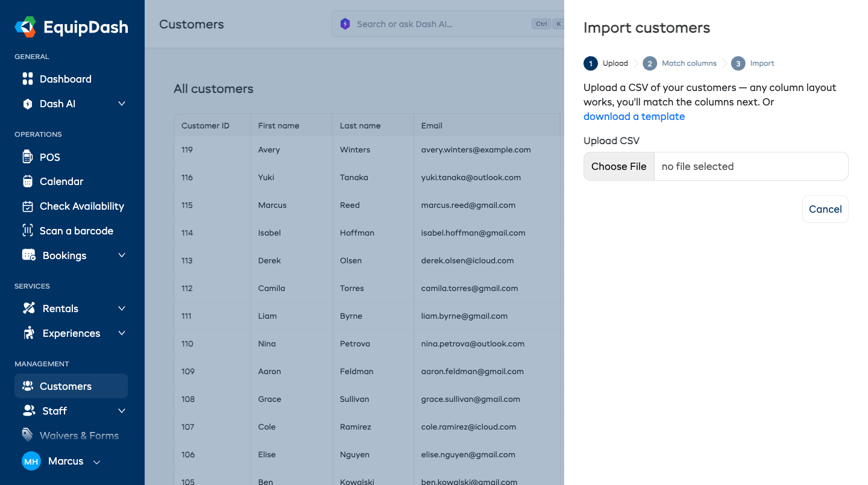This screenshot has height=485, width=868.
Task: Click the yuki.tanaka@outlook.com email
Action: (471, 177)
